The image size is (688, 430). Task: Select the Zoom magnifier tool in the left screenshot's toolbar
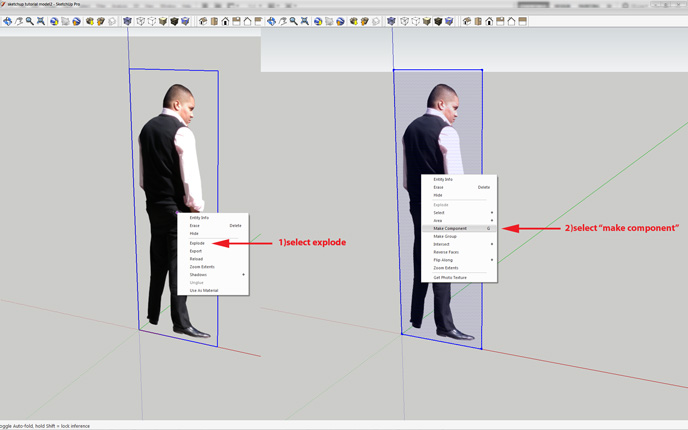tap(30, 21)
